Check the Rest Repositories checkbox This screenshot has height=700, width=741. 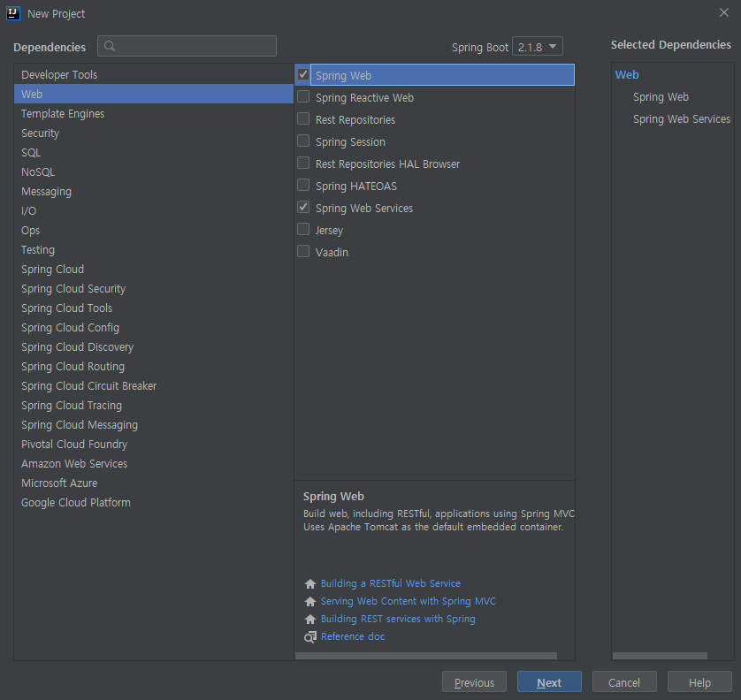[303, 118]
